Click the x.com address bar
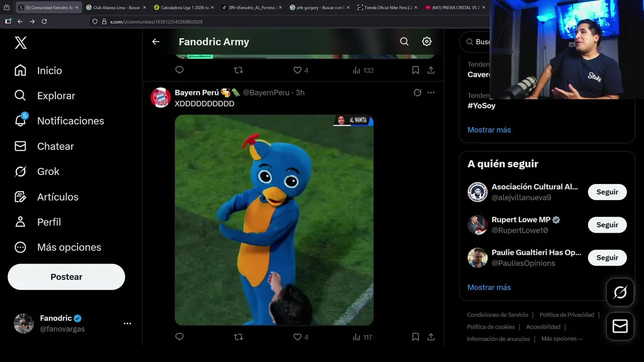This screenshot has height=362, width=644. (x=289, y=22)
